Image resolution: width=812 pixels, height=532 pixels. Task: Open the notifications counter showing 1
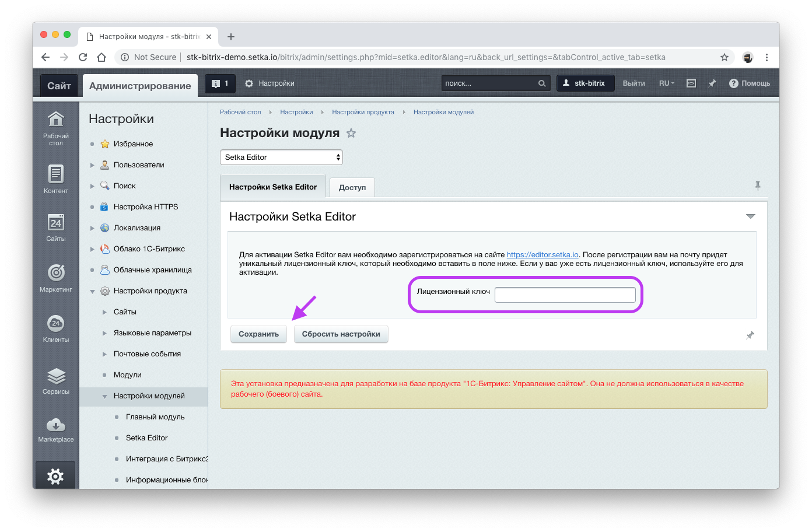click(220, 83)
